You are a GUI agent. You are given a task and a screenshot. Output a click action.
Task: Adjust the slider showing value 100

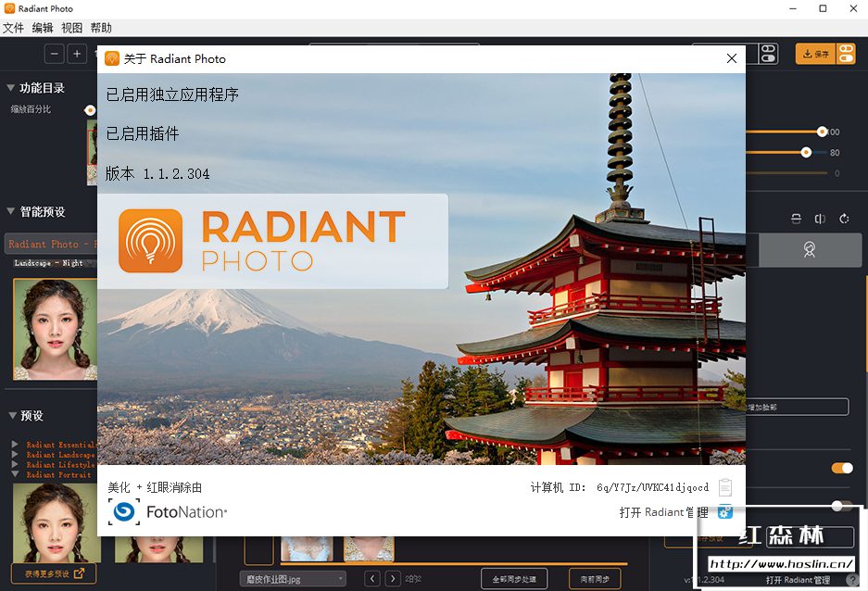point(822,132)
